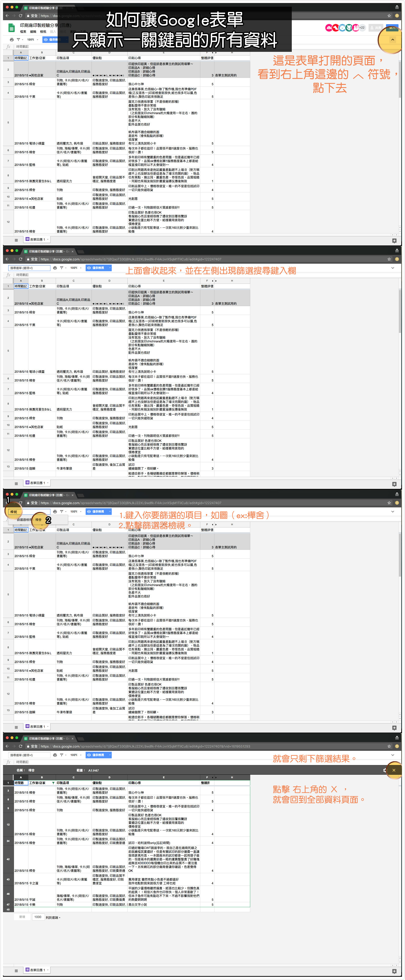Click the print icon in the first screenshot's toolbar
This screenshot has width=405, height=980.
pyautogui.click(x=12, y=40)
